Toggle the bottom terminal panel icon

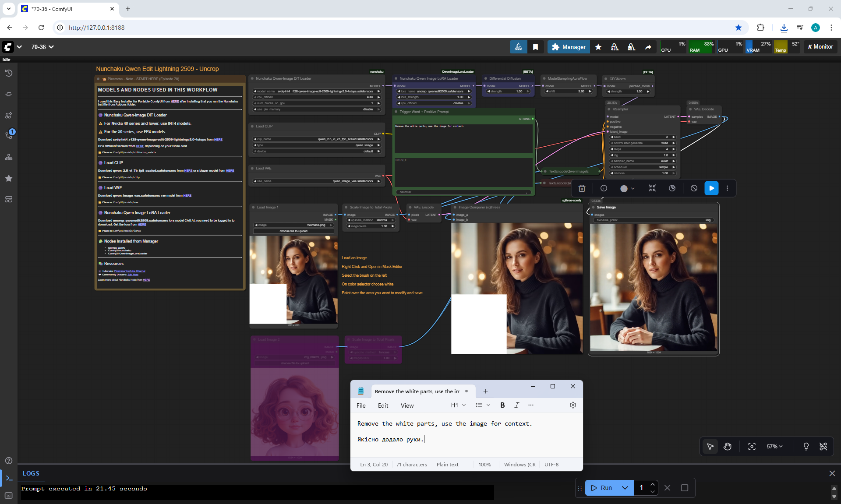(9, 478)
